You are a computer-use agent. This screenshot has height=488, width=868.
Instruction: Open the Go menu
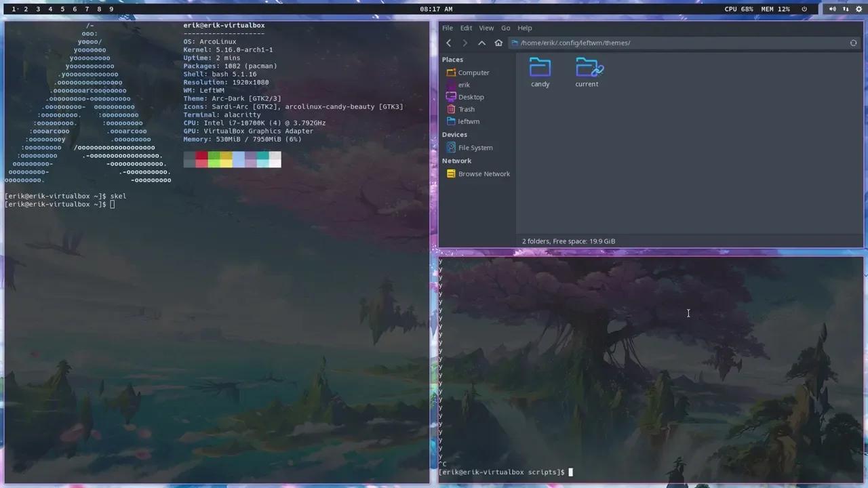tap(506, 28)
